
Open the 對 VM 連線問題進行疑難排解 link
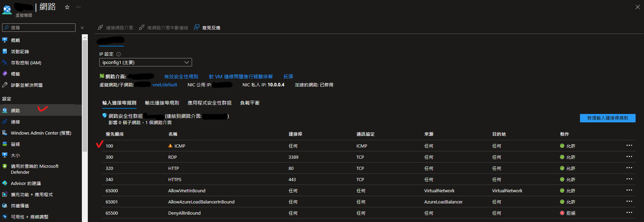coord(241,77)
